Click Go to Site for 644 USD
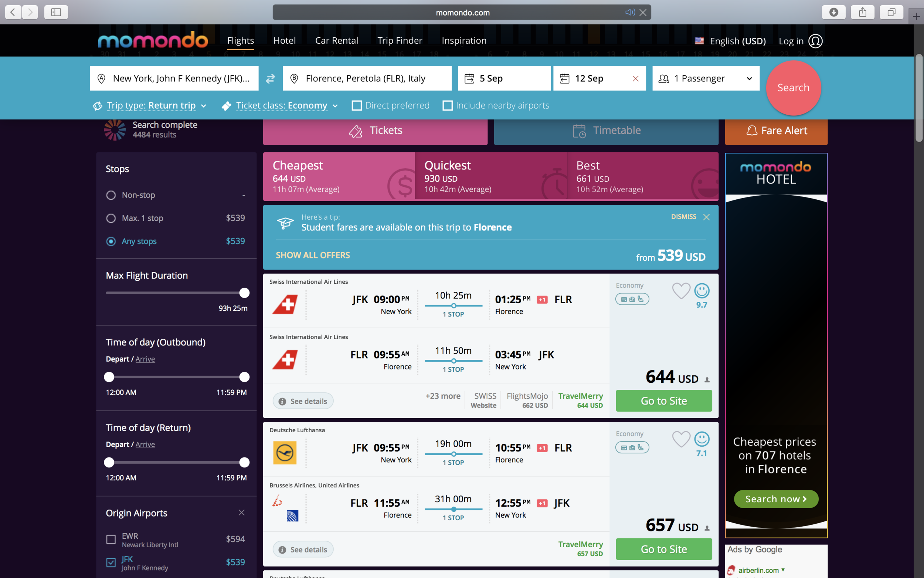Viewport: 924px width, 578px height. 664,401
